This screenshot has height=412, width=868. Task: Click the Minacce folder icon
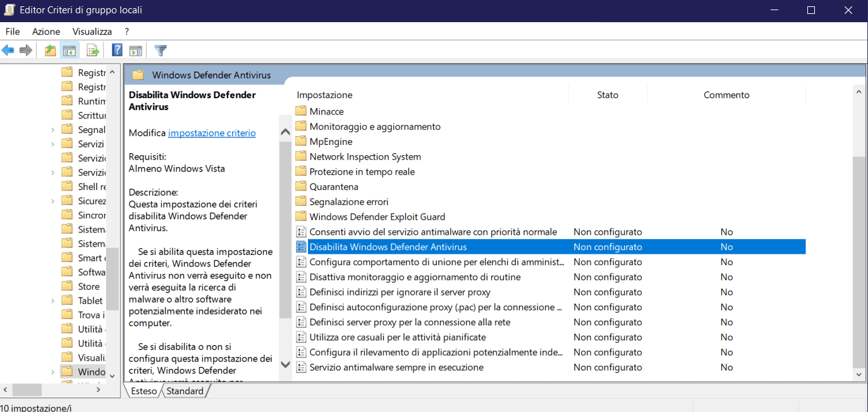(301, 111)
